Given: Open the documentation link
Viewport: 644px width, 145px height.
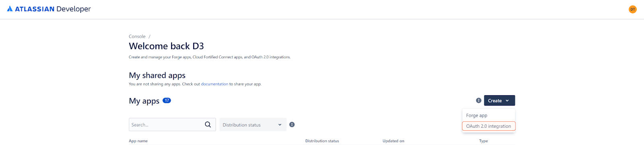Looking at the screenshot, I should pyautogui.click(x=215, y=84).
